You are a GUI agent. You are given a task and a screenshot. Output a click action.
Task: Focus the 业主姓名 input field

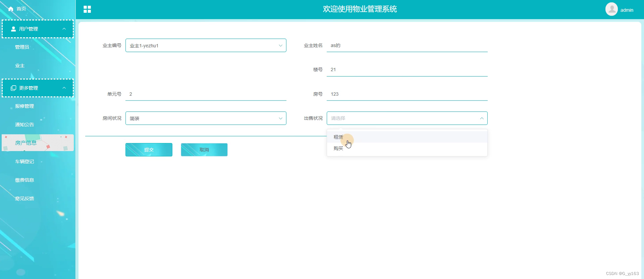[x=407, y=46]
